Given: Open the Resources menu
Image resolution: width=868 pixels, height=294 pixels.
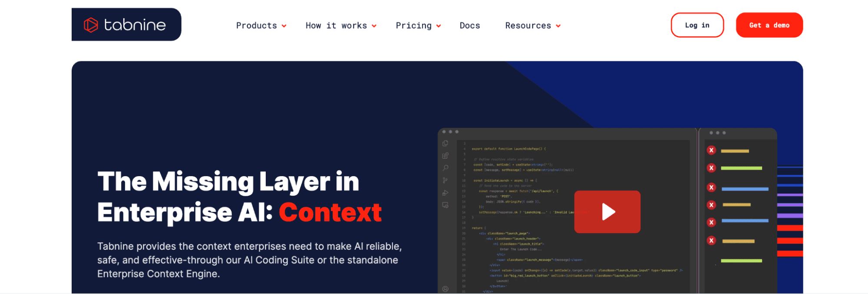Looking at the screenshot, I should (x=528, y=26).
